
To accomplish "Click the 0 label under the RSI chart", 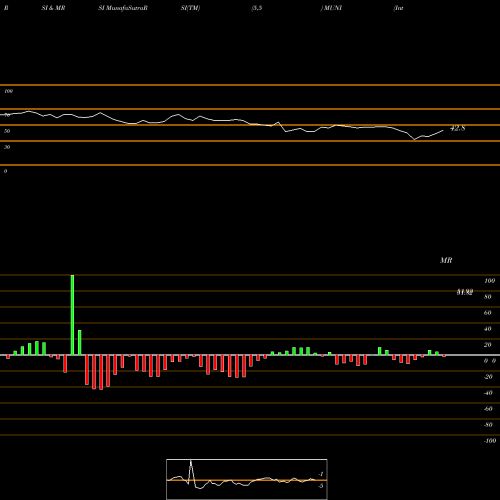I will click(5, 171).
